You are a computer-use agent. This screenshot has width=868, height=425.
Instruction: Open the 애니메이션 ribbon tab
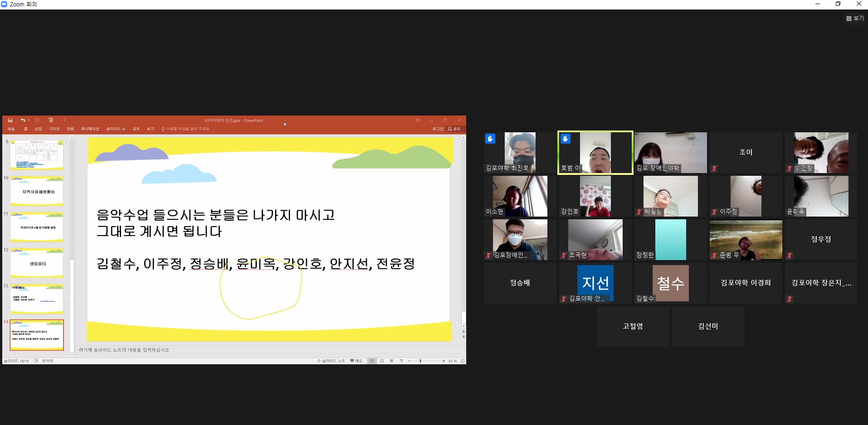tap(90, 129)
